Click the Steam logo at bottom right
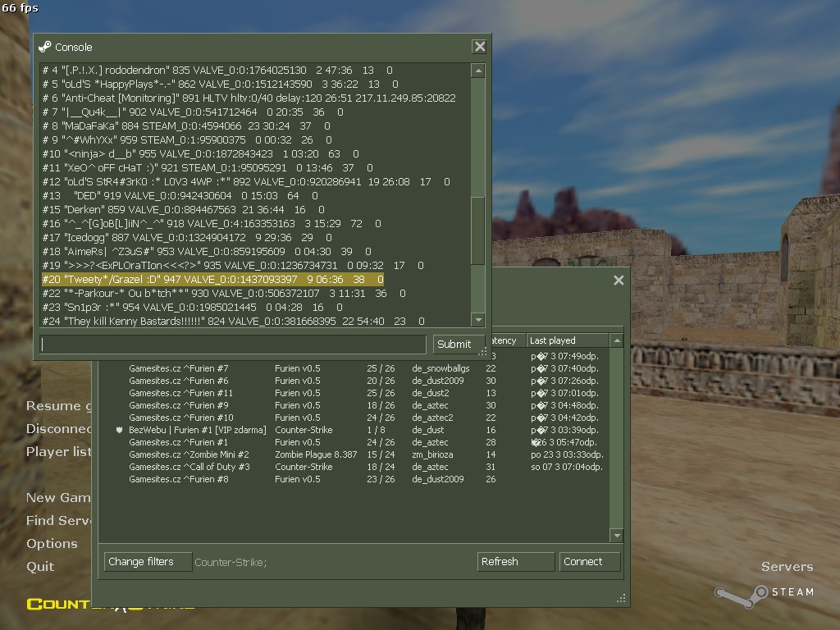 764,595
